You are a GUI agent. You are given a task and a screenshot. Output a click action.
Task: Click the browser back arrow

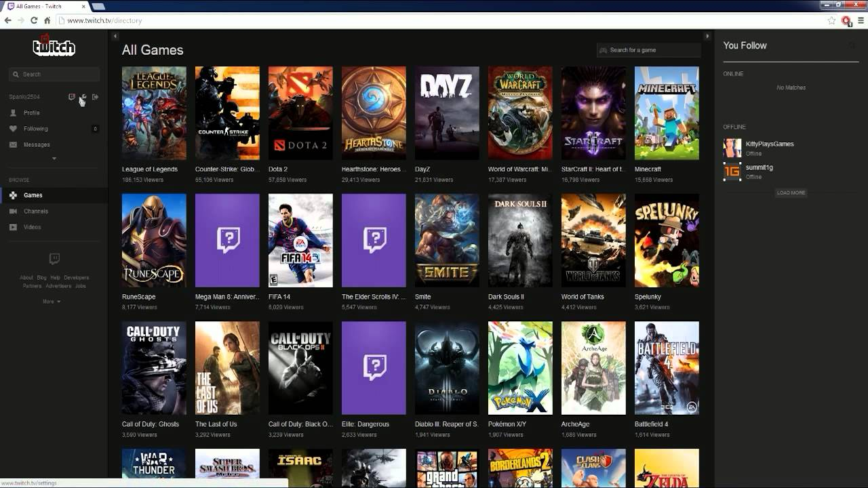(7, 20)
